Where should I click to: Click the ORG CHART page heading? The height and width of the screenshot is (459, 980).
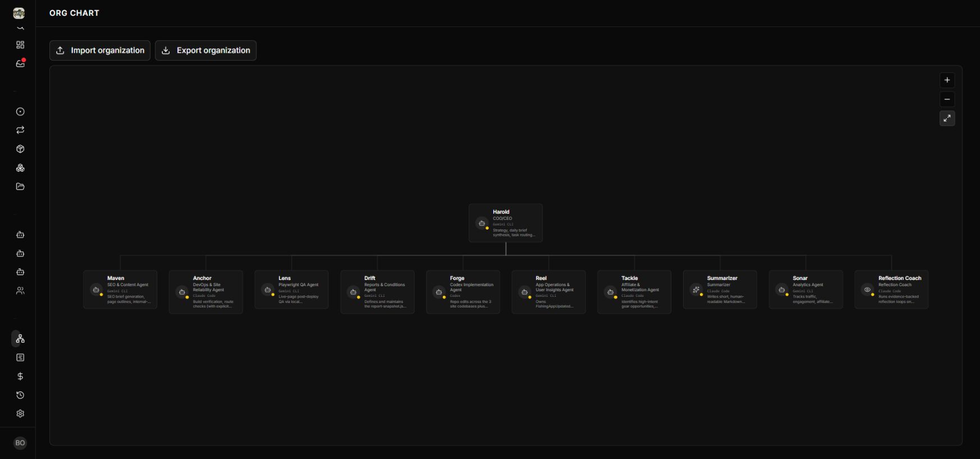74,13
